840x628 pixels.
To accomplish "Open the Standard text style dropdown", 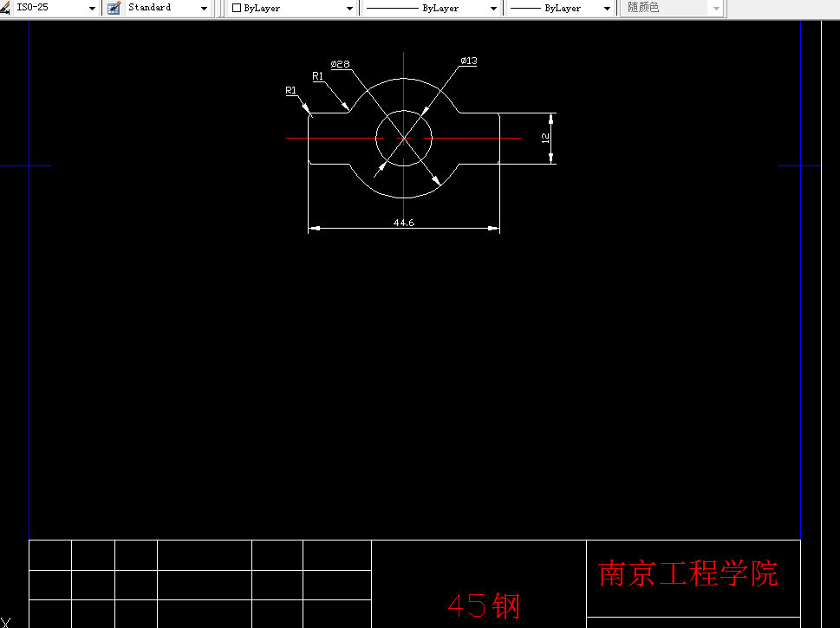I will 167,8.
